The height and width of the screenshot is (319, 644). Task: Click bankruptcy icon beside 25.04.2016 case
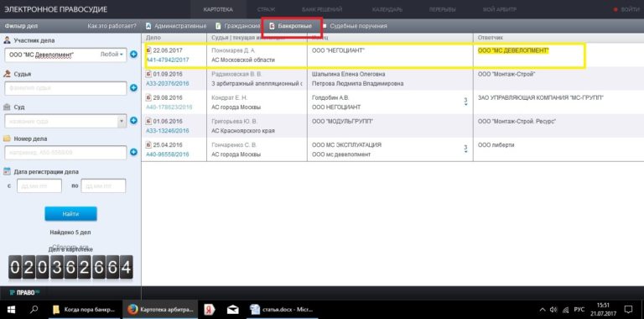pos(149,145)
